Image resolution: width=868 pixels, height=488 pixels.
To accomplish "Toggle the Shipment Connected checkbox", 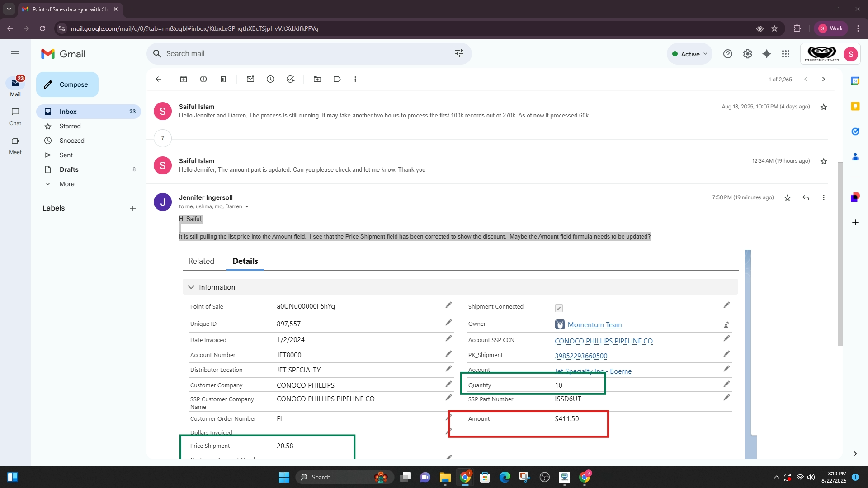I will 559,308.
